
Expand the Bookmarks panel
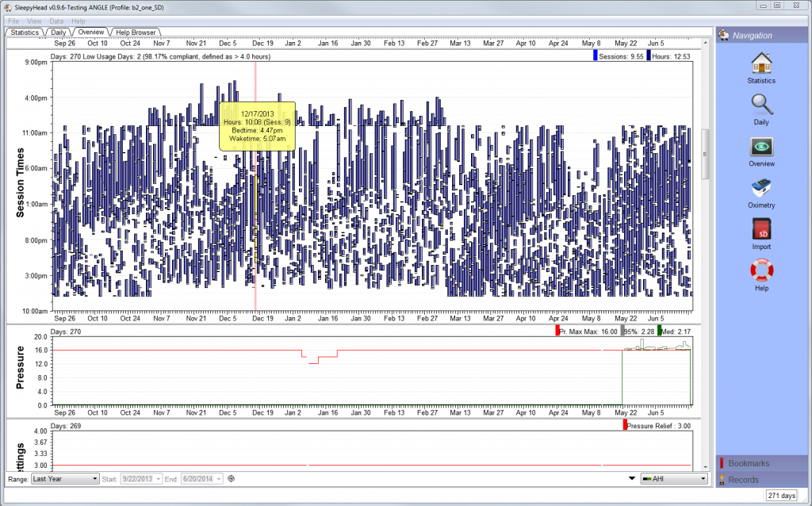(x=762, y=463)
